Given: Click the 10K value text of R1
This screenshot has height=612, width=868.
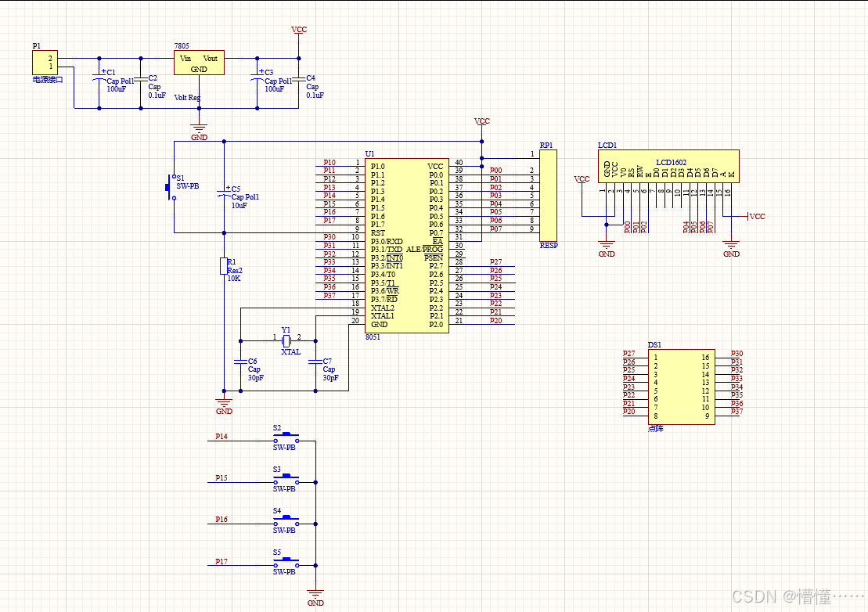Looking at the screenshot, I should 233,279.
